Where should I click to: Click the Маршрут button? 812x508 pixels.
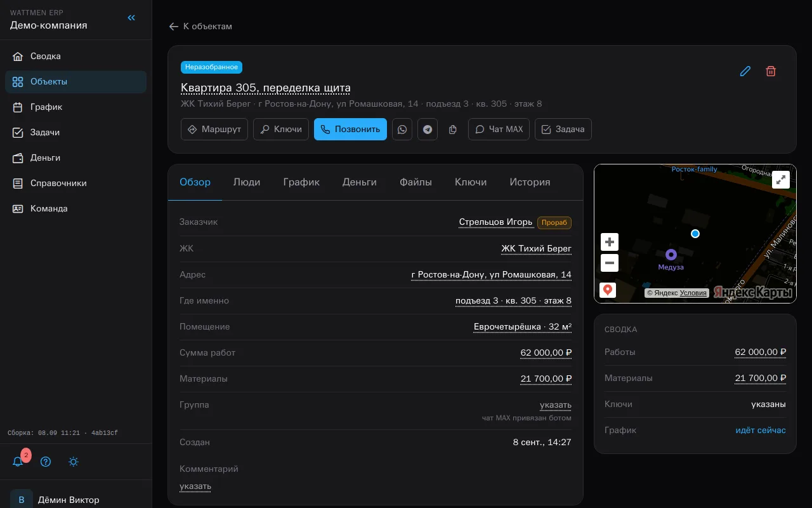[x=214, y=130]
